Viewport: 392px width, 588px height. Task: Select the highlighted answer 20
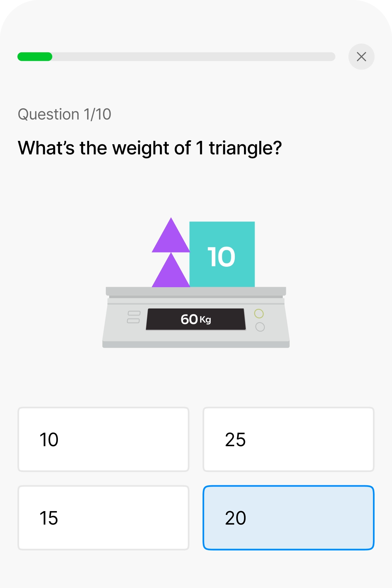pyautogui.click(x=289, y=518)
